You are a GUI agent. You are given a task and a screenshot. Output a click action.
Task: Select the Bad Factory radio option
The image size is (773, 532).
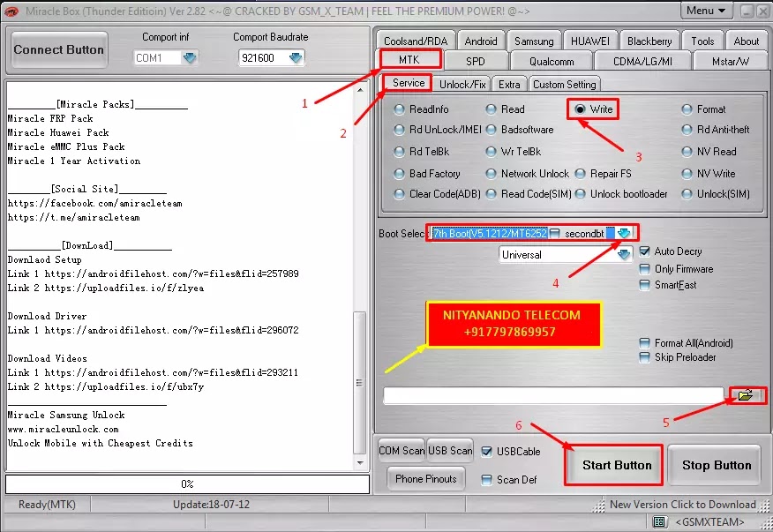click(400, 174)
